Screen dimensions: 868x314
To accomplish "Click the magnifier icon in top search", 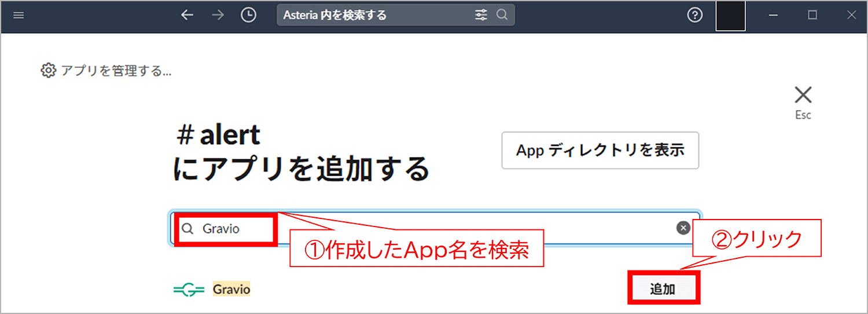I will pos(502,15).
